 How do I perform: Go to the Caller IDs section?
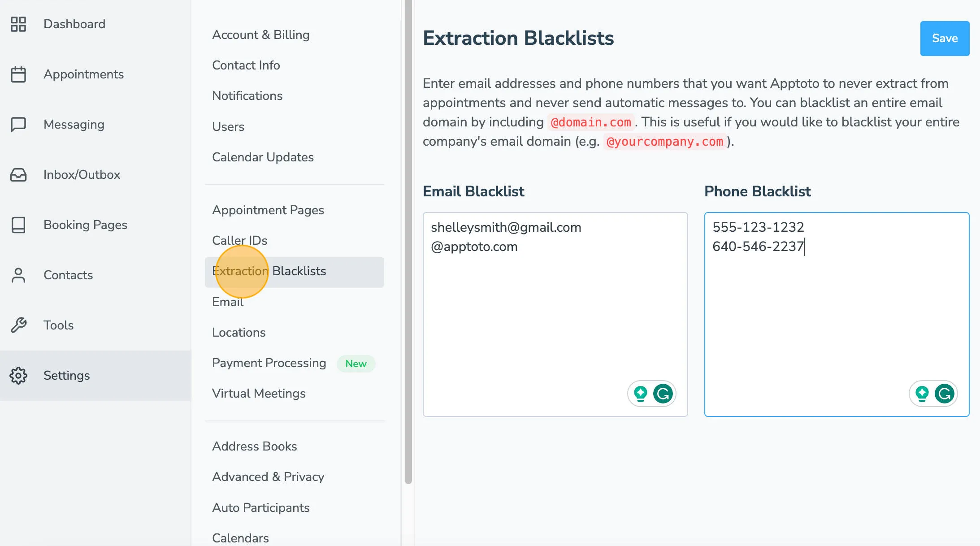[x=240, y=240]
